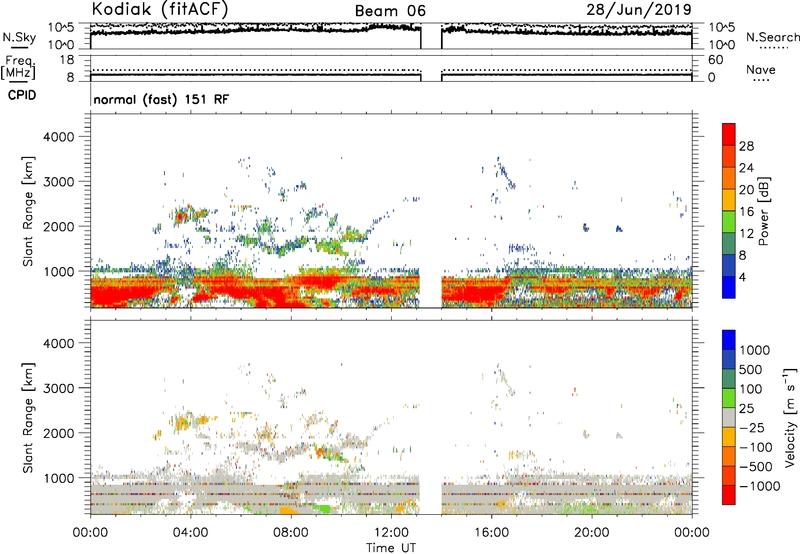This screenshot has height=554, width=800.
Task: Click 'Slant Range [km]' label of power panel
Action: [28, 211]
